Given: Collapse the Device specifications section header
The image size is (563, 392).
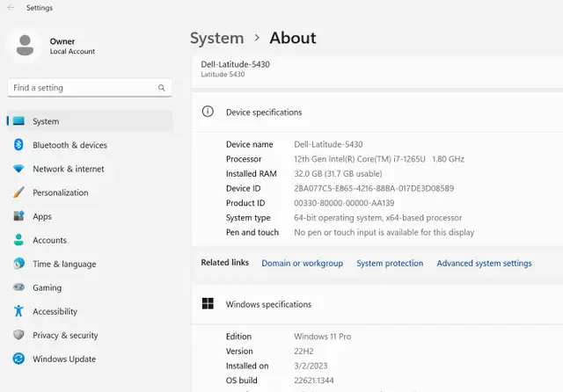Looking at the screenshot, I should click(x=377, y=113).
